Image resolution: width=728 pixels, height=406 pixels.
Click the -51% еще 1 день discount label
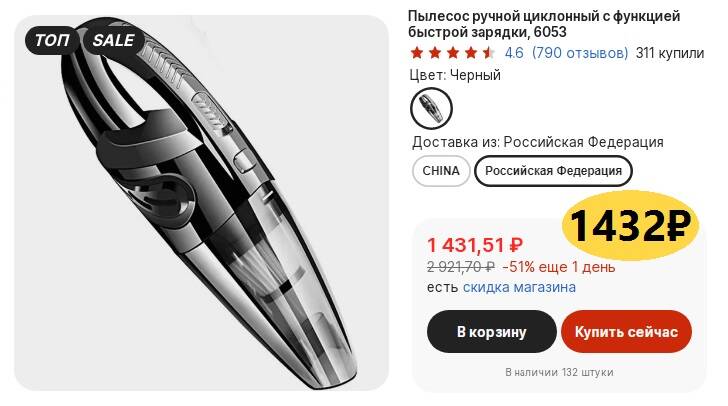[559, 267]
